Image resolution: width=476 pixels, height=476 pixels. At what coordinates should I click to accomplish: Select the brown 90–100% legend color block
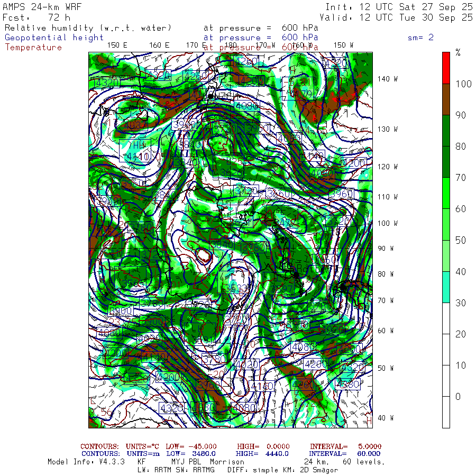click(x=446, y=99)
